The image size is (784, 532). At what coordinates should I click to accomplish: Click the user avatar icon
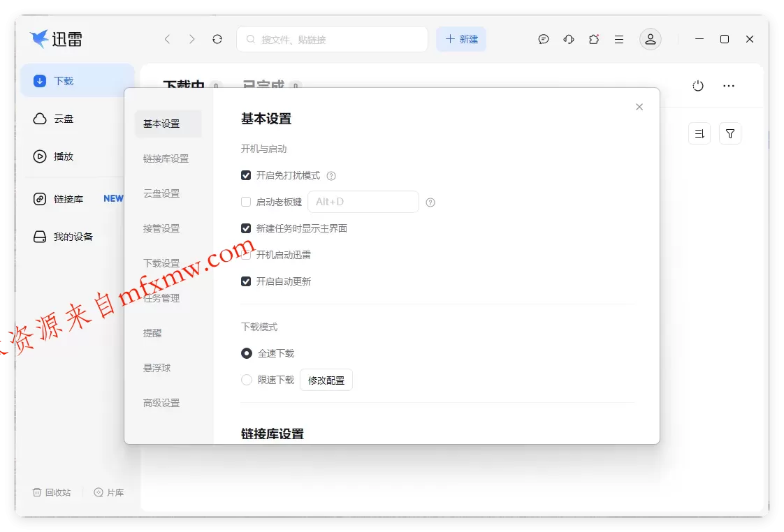pos(650,39)
